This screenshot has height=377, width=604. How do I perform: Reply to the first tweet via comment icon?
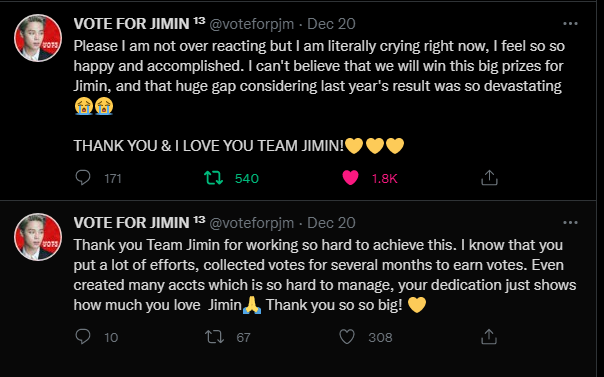[x=82, y=178]
